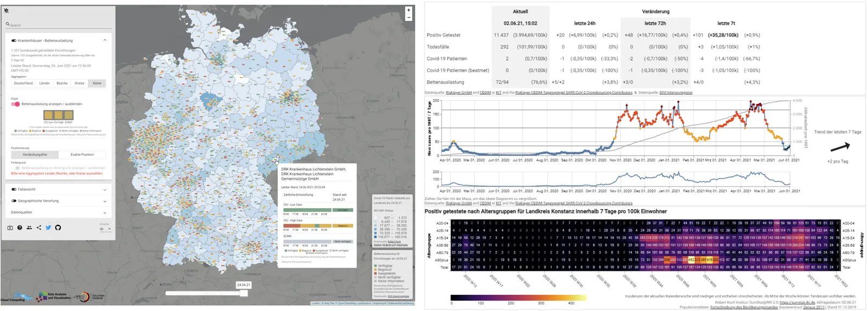
Task: Select the Kreise aggregation tab
Action: click(80, 83)
